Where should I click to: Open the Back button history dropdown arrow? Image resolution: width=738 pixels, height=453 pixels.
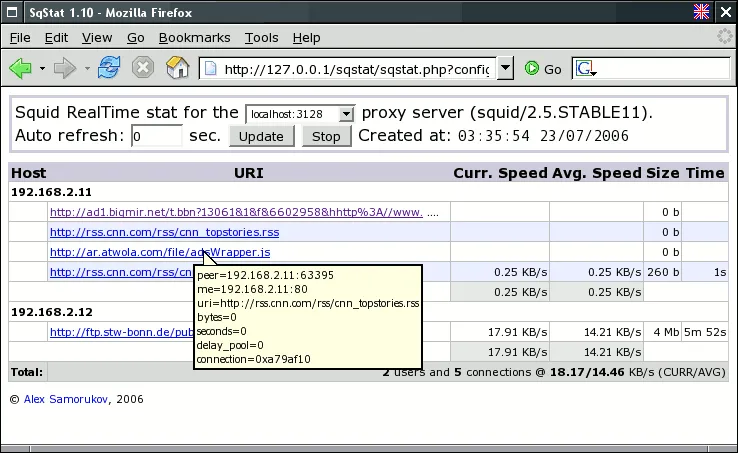click(42, 69)
